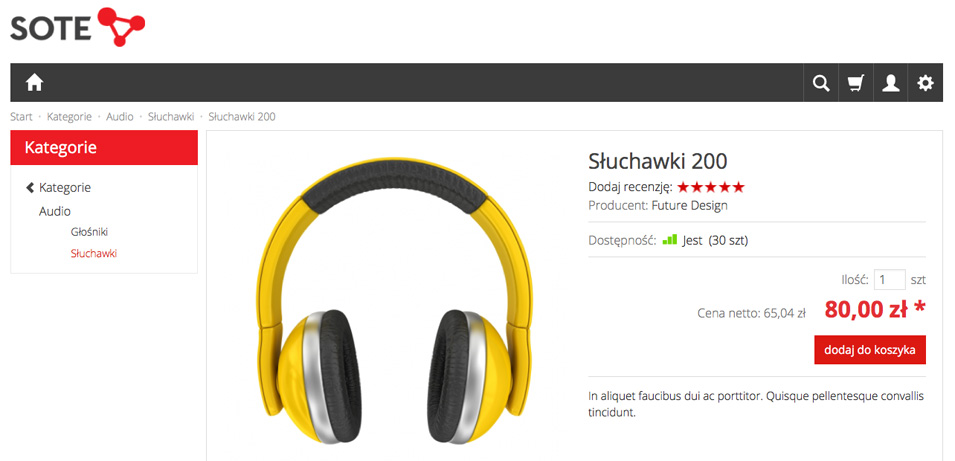Open the shopping cart icon

click(856, 83)
